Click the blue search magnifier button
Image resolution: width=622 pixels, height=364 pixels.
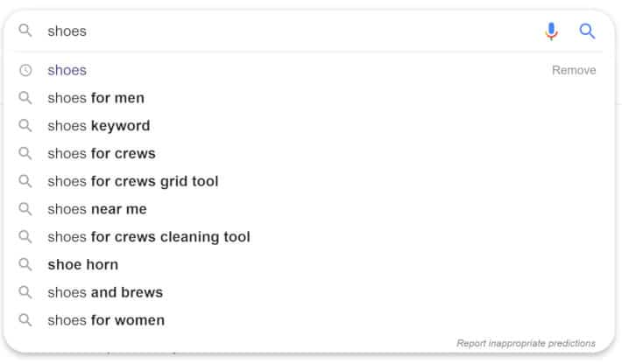pos(587,31)
